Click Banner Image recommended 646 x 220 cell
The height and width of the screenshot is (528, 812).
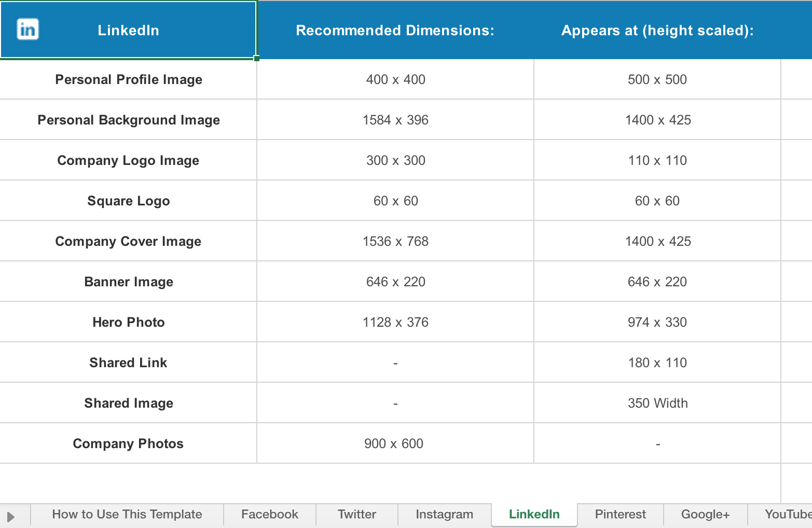[395, 282]
